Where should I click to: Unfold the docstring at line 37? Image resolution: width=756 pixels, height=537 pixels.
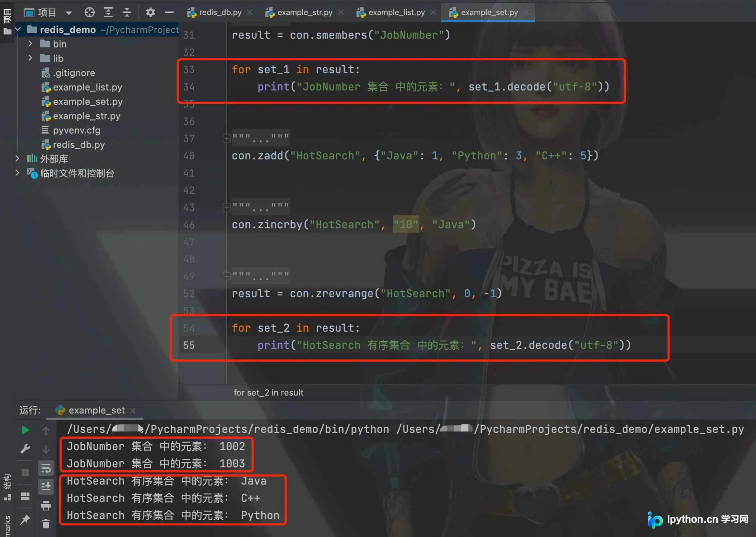point(226,139)
